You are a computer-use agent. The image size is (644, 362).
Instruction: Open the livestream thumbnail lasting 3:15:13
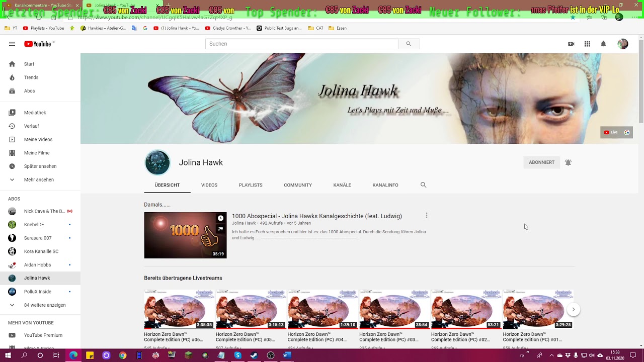click(251, 309)
